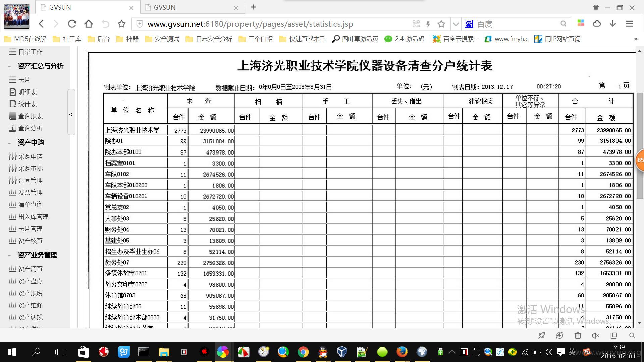Click report vertical scrollbar thumb
644x362 pixels.
click(640, 146)
